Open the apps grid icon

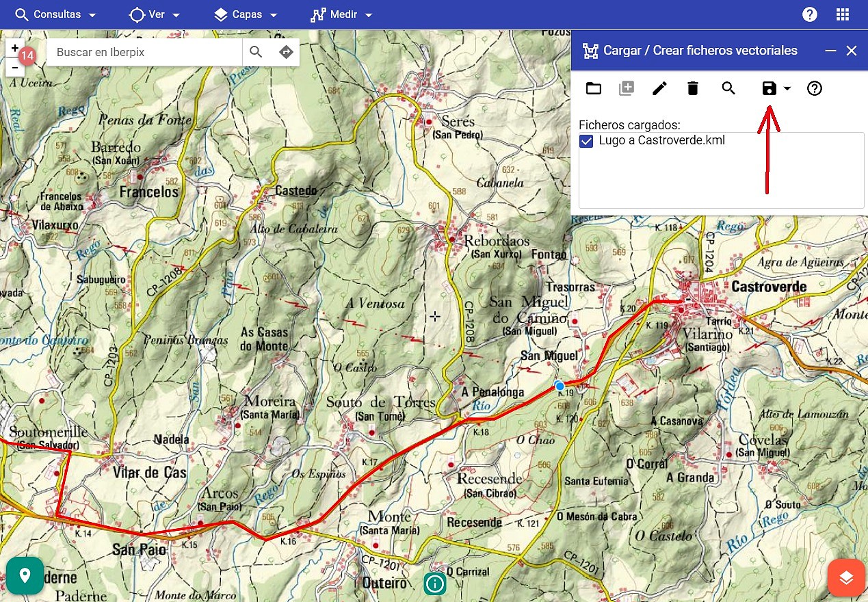(843, 14)
